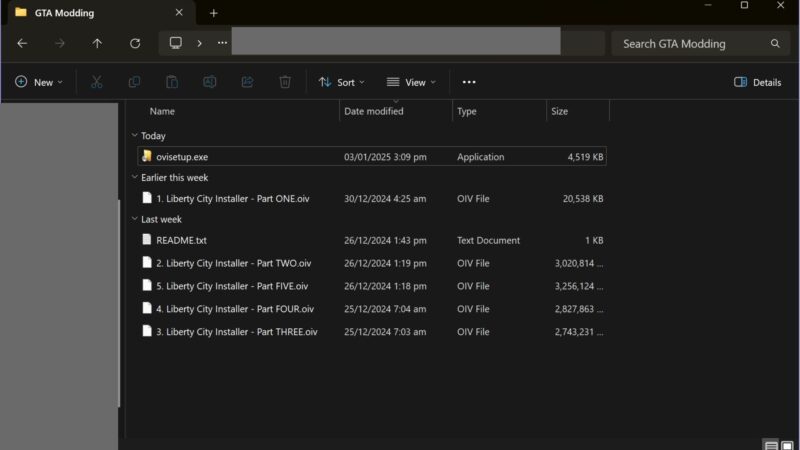The height and width of the screenshot is (450, 800).
Task: Collapse the Today file group
Action: pyautogui.click(x=135, y=136)
